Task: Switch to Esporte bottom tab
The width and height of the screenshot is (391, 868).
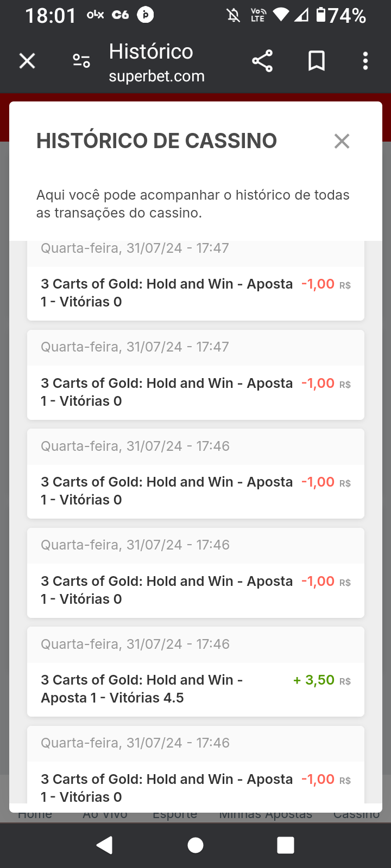Action: point(175,814)
